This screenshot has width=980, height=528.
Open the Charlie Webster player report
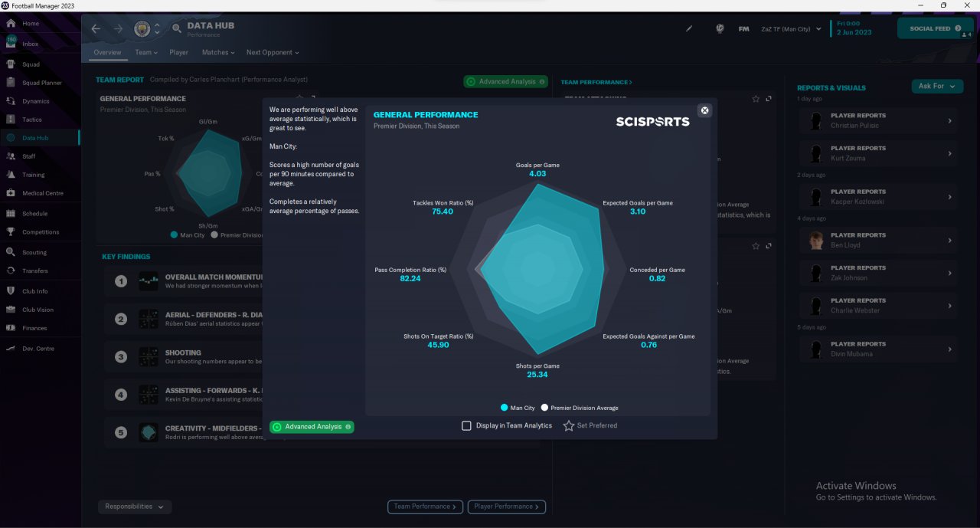(877, 306)
